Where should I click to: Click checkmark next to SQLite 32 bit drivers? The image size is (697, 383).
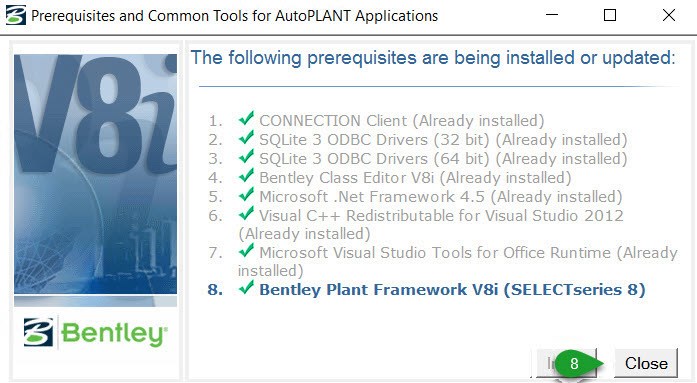coord(246,138)
